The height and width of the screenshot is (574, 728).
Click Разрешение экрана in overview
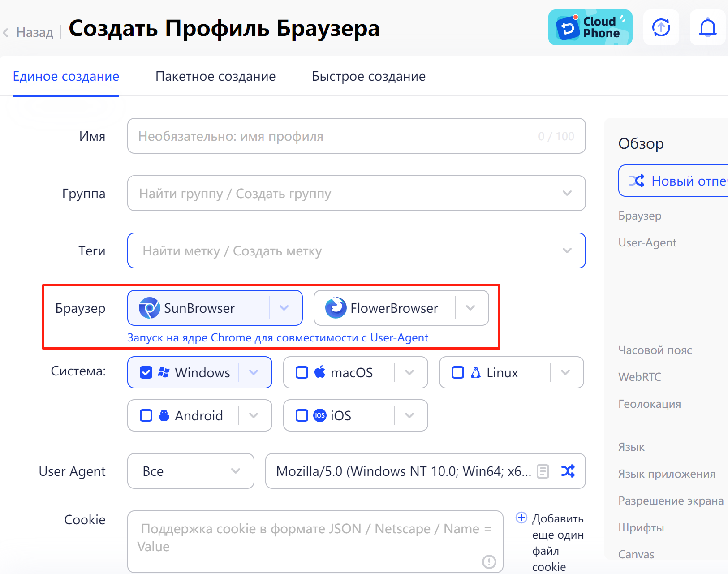(671, 501)
